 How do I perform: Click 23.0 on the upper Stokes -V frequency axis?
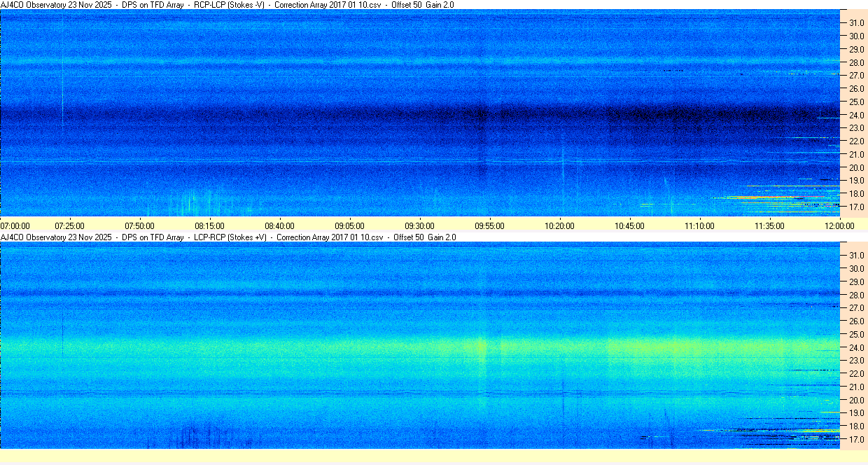[x=857, y=128]
